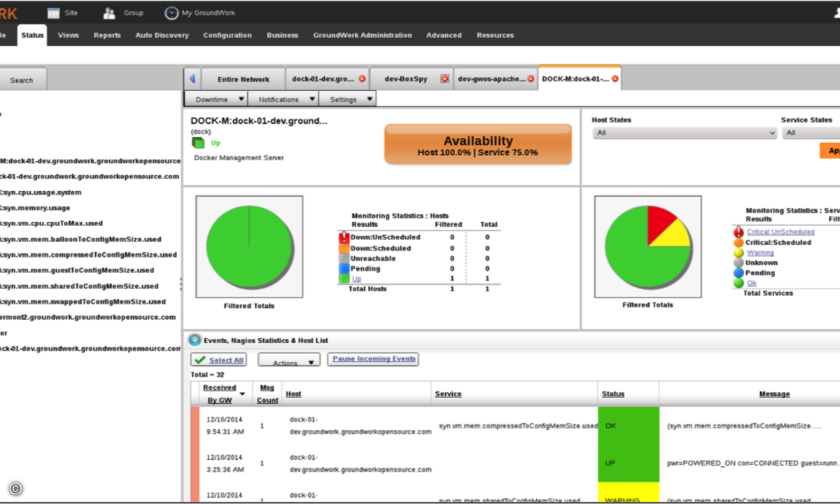Click the sort arrow beside Received By GW
This screenshot has width=840, height=504.
[242, 394]
